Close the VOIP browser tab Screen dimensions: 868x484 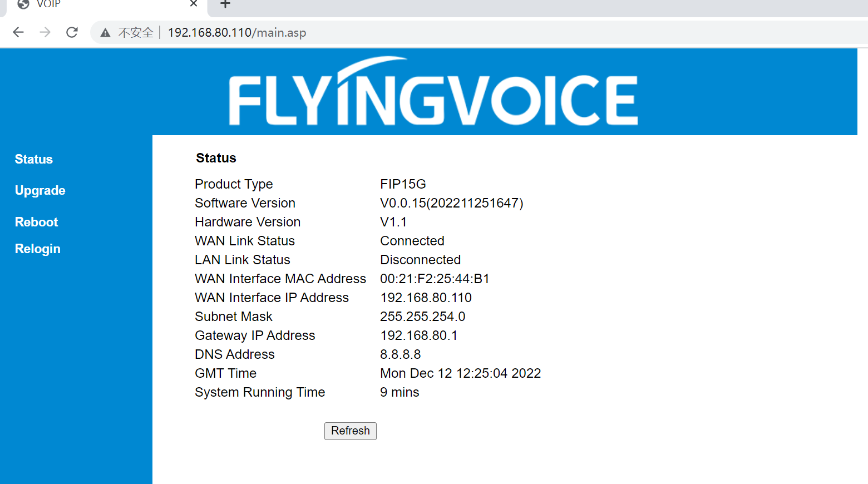click(x=194, y=4)
